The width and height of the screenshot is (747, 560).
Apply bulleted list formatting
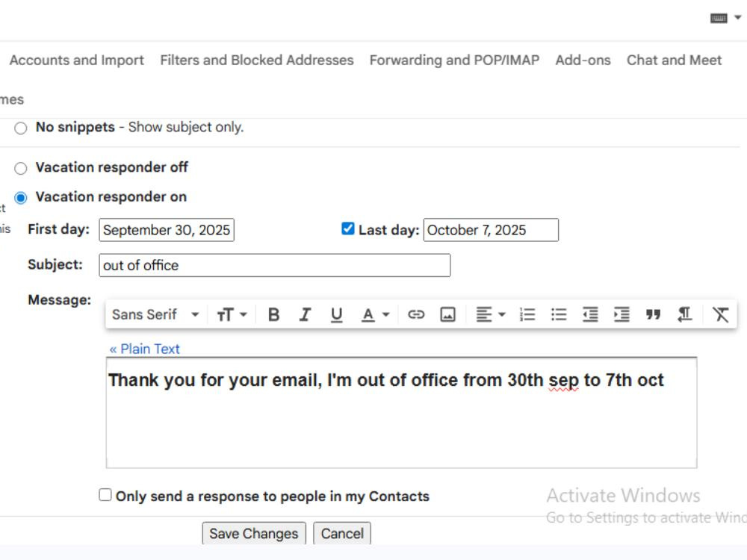(x=559, y=315)
